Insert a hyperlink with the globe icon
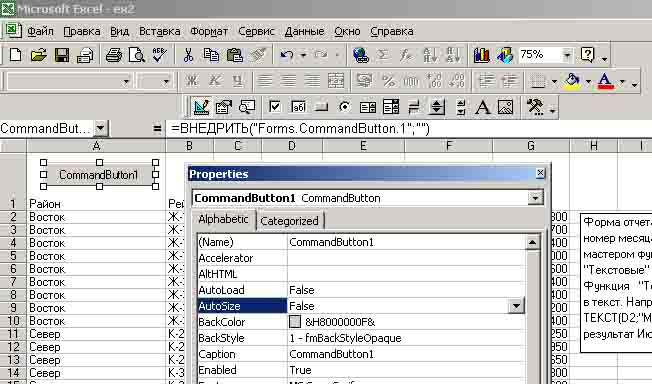Screen dimensions: 652x384 tap(360, 55)
